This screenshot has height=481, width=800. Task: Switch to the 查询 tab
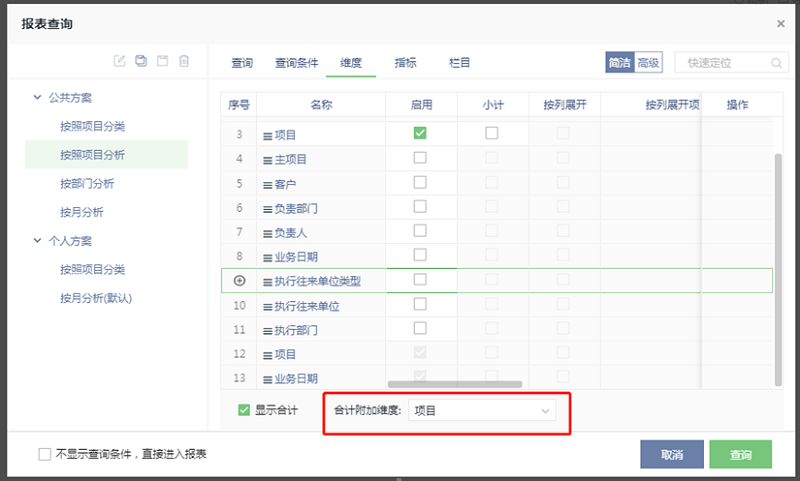[x=242, y=63]
